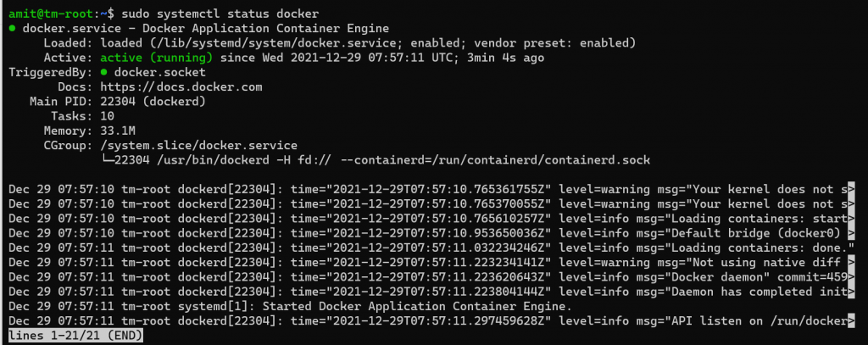Click the lines 1-21/21 (END) pager indicator
This screenshot has height=345, width=868.
(x=75, y=336)
